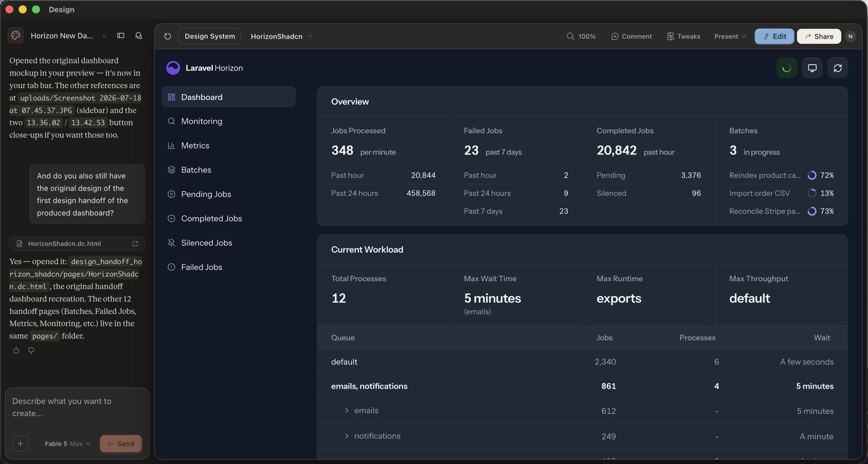Expand the notifications queue row
The height and width of the screenshot is (464, 868).
[x=346, y=436]
